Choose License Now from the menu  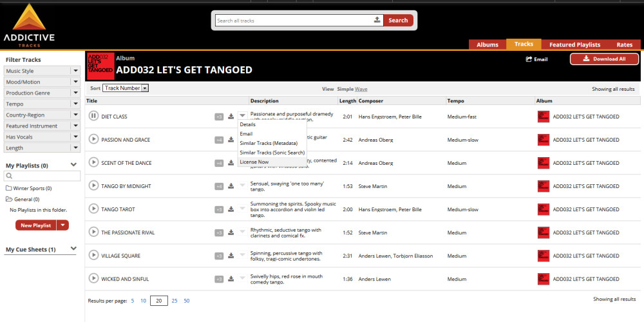coord(272,162)
